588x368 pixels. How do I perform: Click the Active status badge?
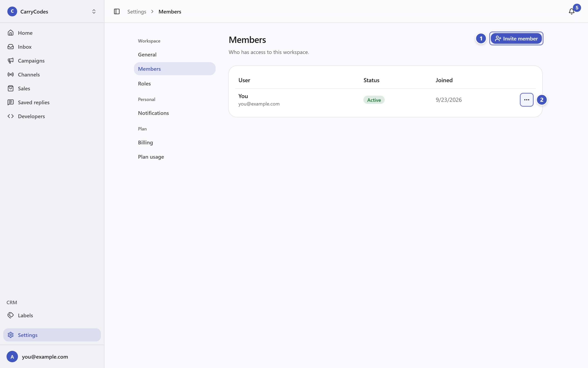(374, 100)
